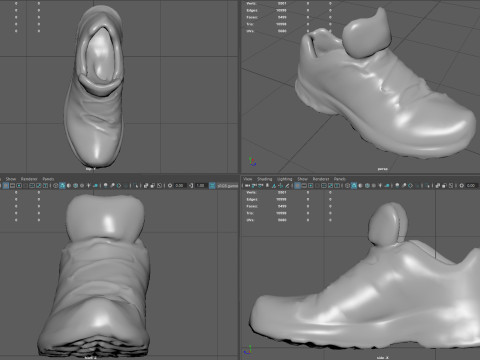Image resolution: width=480 pixels, height=360 pixels.
Task: Click Motion Blur icon in side view toolbar
Action: point(404,185)
